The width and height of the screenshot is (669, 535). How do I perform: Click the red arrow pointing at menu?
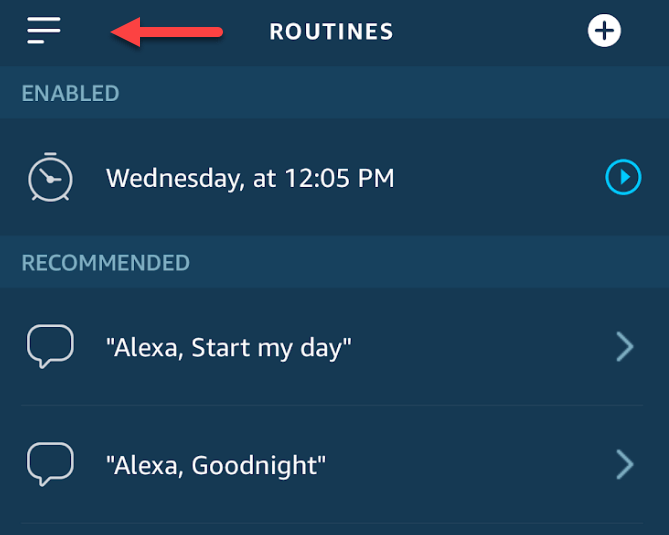166,32
